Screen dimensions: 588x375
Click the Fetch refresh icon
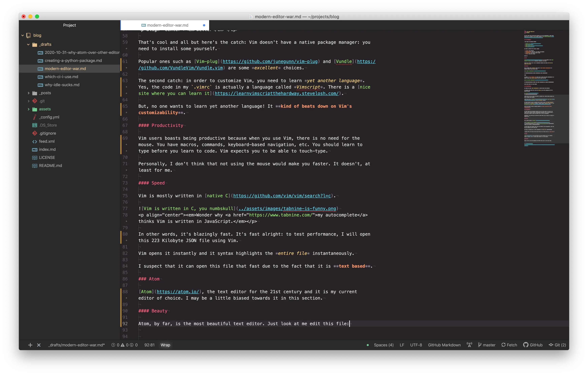tap(503, 345)
